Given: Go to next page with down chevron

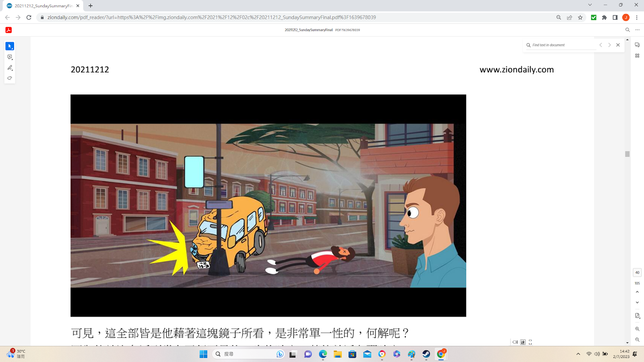Looking at the screenshot, I should click(x=637, y=302).
